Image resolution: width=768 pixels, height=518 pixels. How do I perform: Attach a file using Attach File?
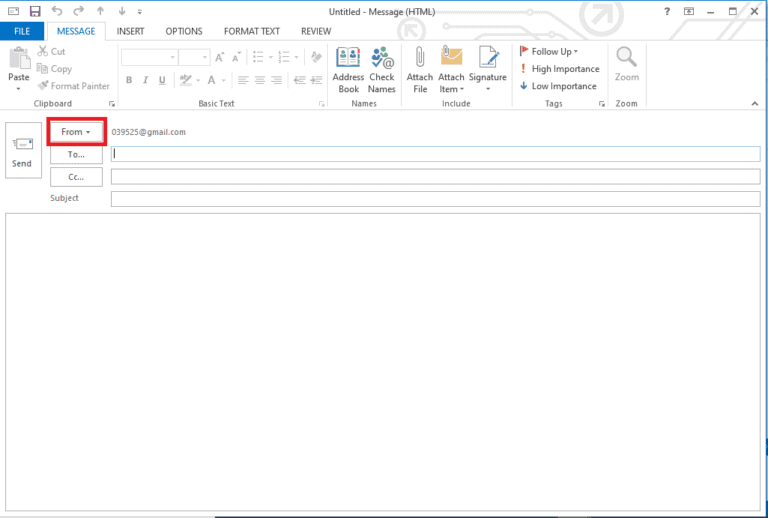point(420,70)
